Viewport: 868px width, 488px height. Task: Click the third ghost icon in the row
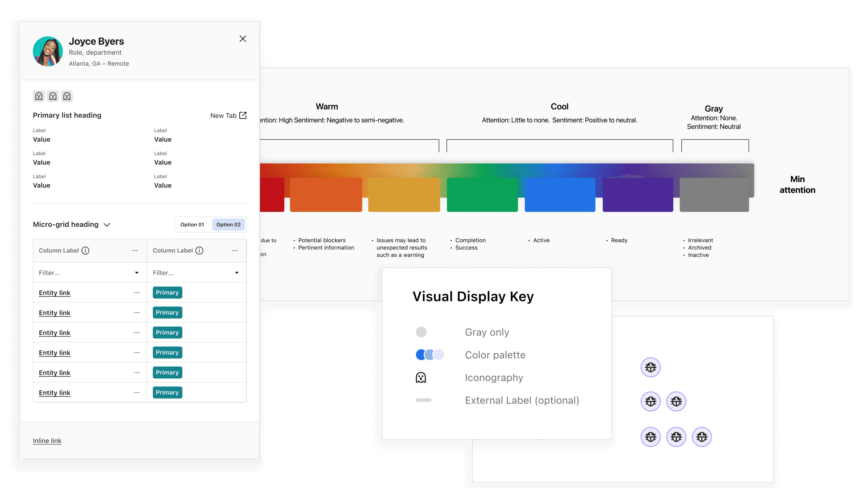click(67, 96)
